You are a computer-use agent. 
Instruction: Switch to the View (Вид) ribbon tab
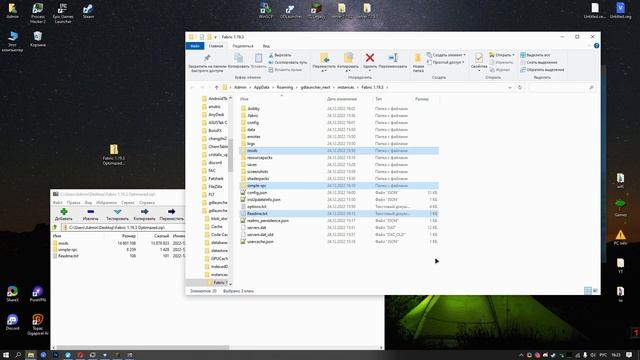pos(266,46)
